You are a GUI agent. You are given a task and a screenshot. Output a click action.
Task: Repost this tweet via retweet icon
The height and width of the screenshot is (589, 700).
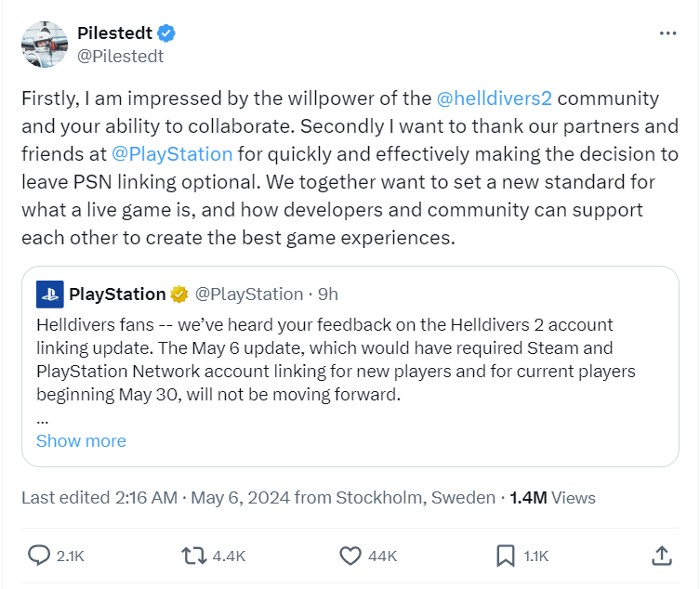point(193,556)
